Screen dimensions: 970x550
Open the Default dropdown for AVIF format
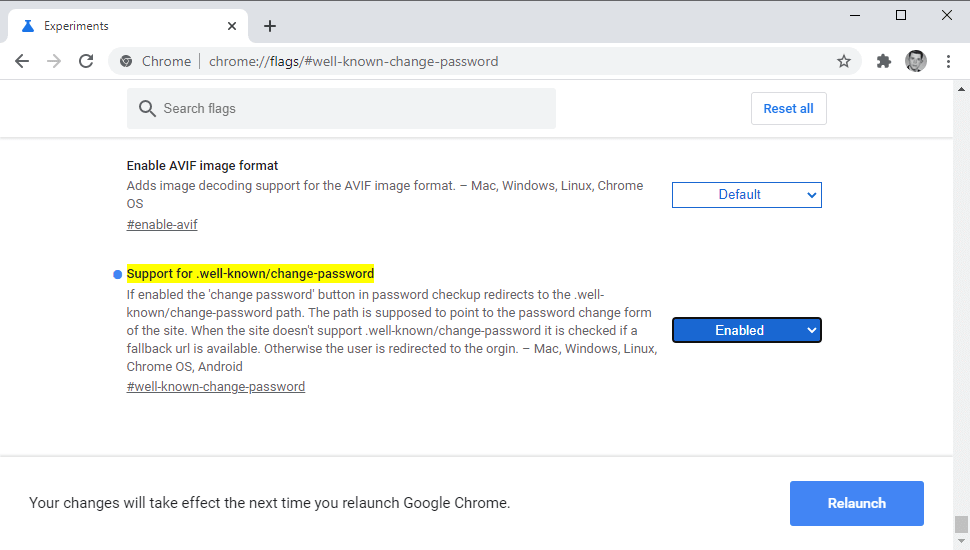point(747,195)
